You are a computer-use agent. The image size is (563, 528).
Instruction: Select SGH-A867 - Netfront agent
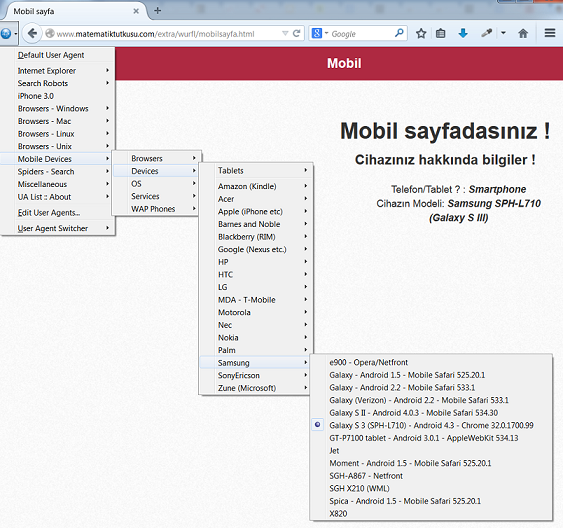[x=431, y=476]
